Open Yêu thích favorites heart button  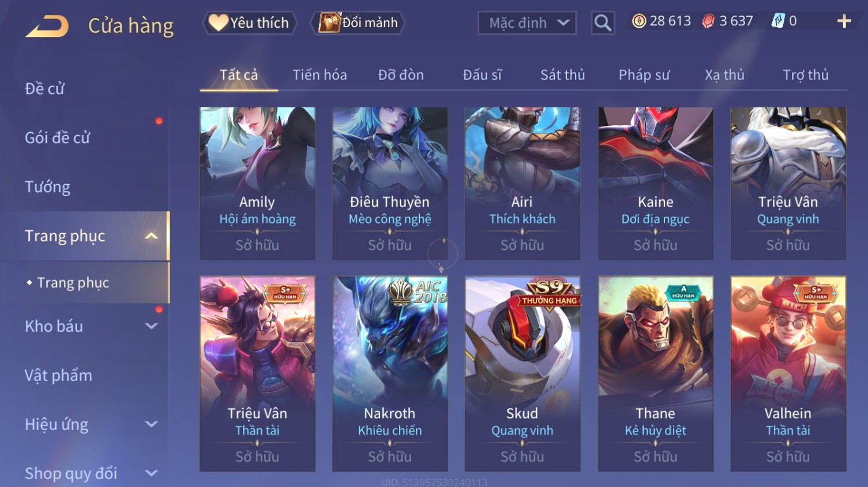[249, 23]
